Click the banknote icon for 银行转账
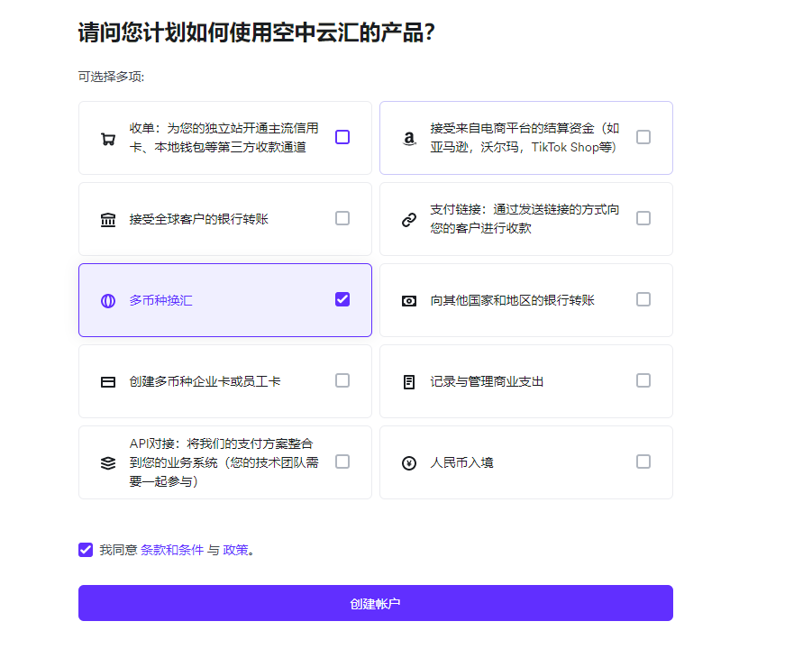Image resolution: width=812 pixels, height=658 pixels. [409, 301]
